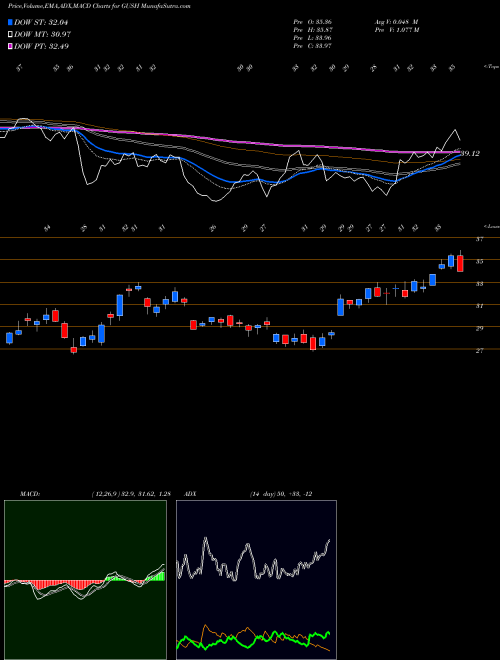Click the chart title mentioning GUSH MunafaSutra.com
500x660 pixels.
coord(99,6)
